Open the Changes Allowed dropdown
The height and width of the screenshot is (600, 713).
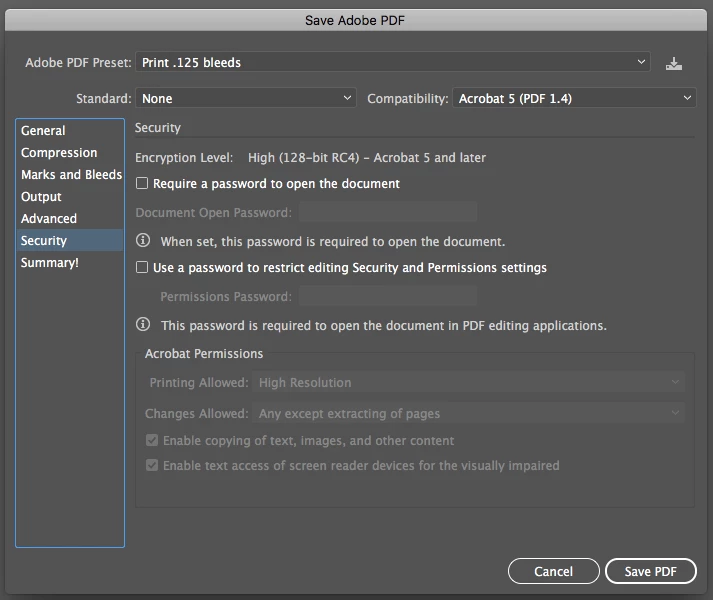click(468, 413)
